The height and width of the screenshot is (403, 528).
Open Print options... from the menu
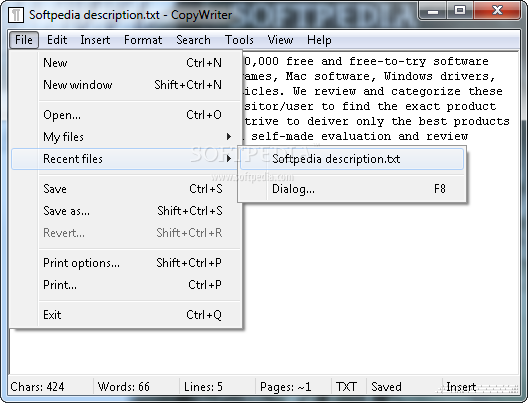[127, 263]
